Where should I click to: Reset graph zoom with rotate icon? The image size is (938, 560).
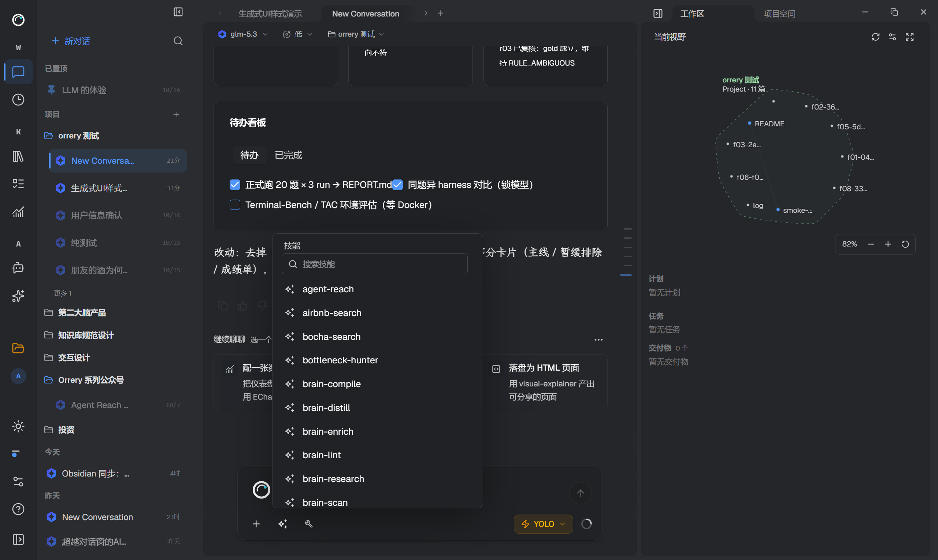click(x=905, y=244)
